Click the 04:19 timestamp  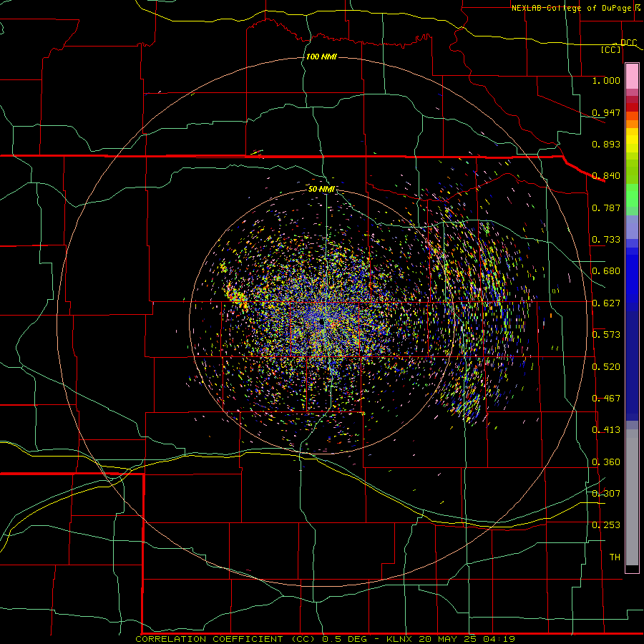coord(500,639)
